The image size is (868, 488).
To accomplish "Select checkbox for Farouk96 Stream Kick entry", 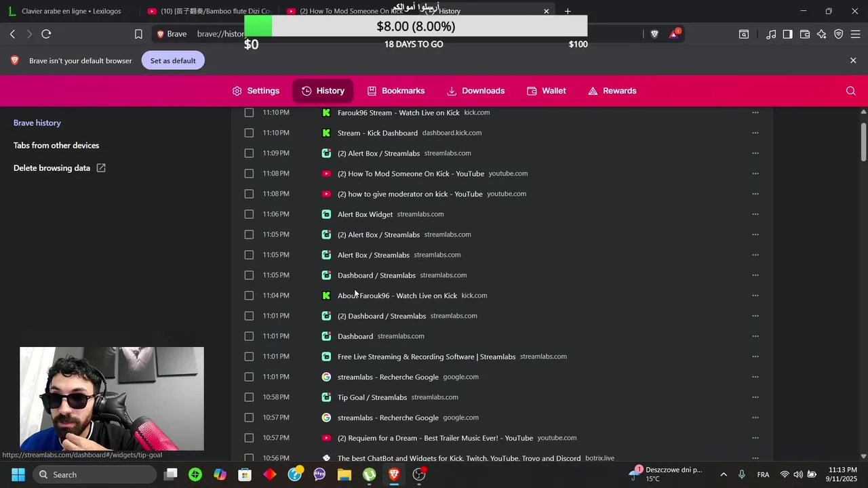I will pyautogui.click(x=249, y=113).
